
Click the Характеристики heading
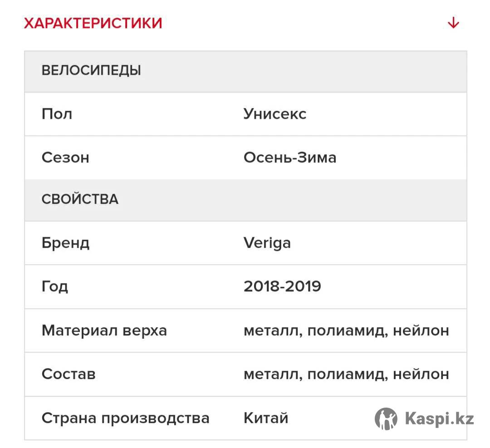[93, 23]
